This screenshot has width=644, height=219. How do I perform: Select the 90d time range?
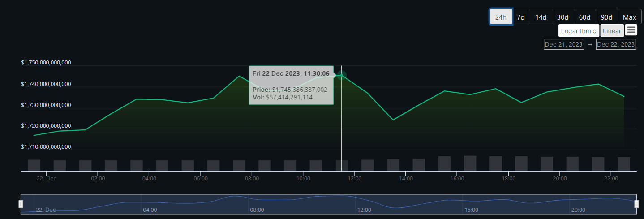pos(606,17)
